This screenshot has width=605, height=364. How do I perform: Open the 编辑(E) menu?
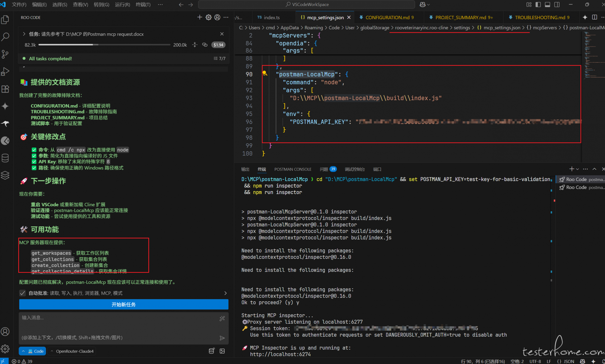(x=39, y=4)
